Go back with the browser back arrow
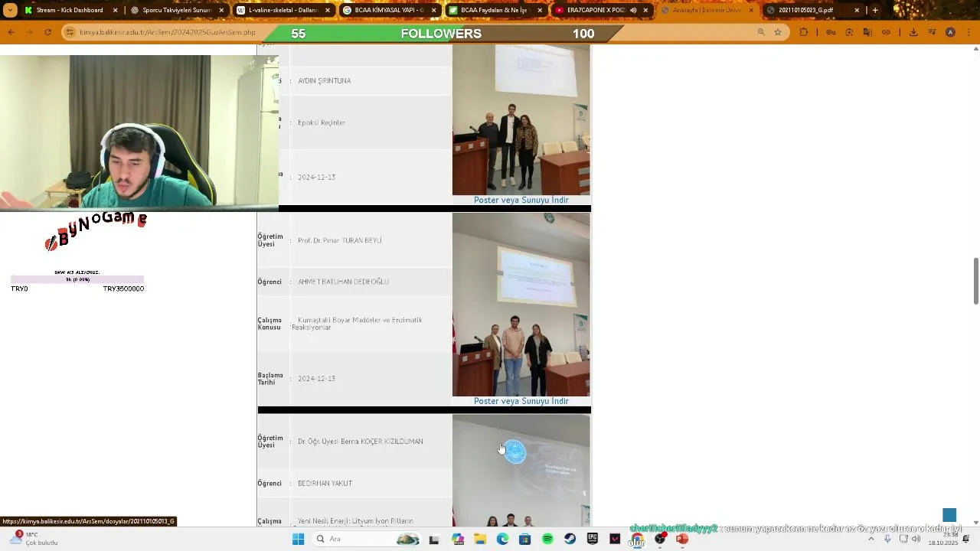980x551 pixels. point(11,32)
